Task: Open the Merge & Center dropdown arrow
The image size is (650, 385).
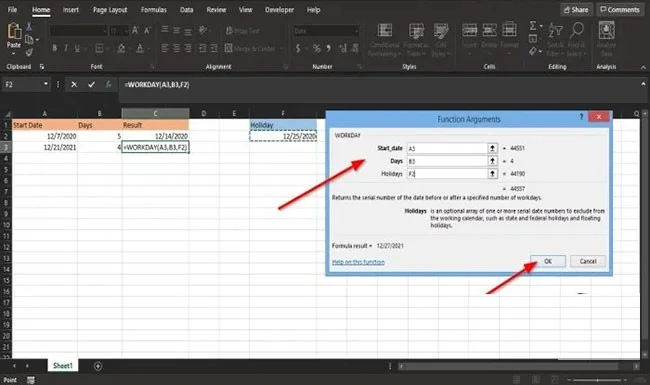Action: pyautogui.click(x=281, y=48)
